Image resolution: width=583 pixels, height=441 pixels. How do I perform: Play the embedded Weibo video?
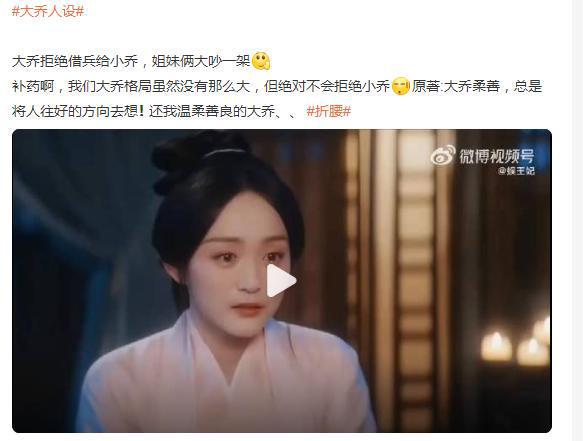point(281,281)
